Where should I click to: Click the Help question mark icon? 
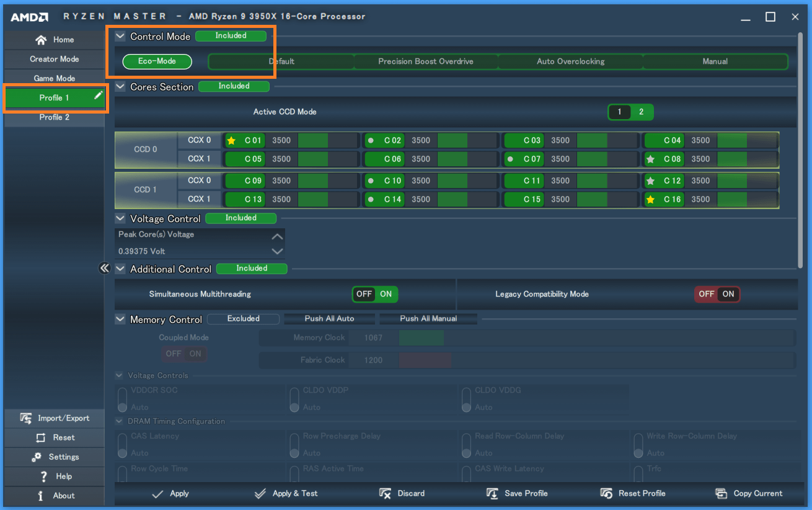(x=43, y=476)
